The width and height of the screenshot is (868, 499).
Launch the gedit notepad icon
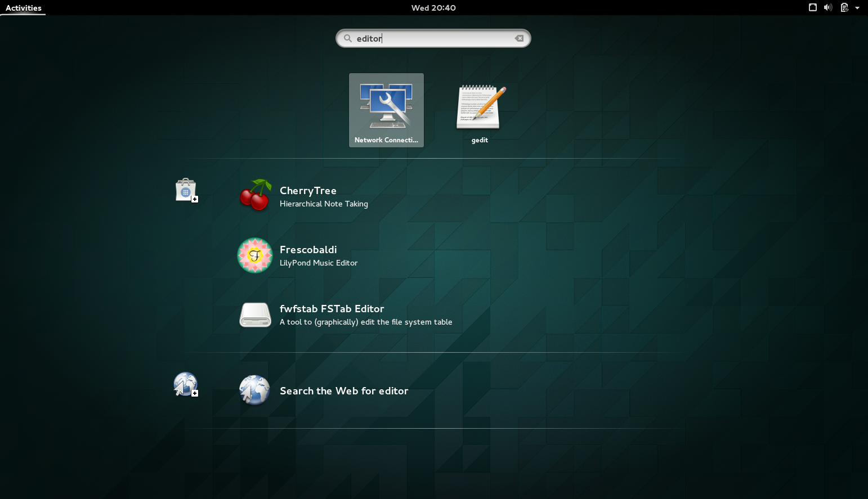coord(480,107)
